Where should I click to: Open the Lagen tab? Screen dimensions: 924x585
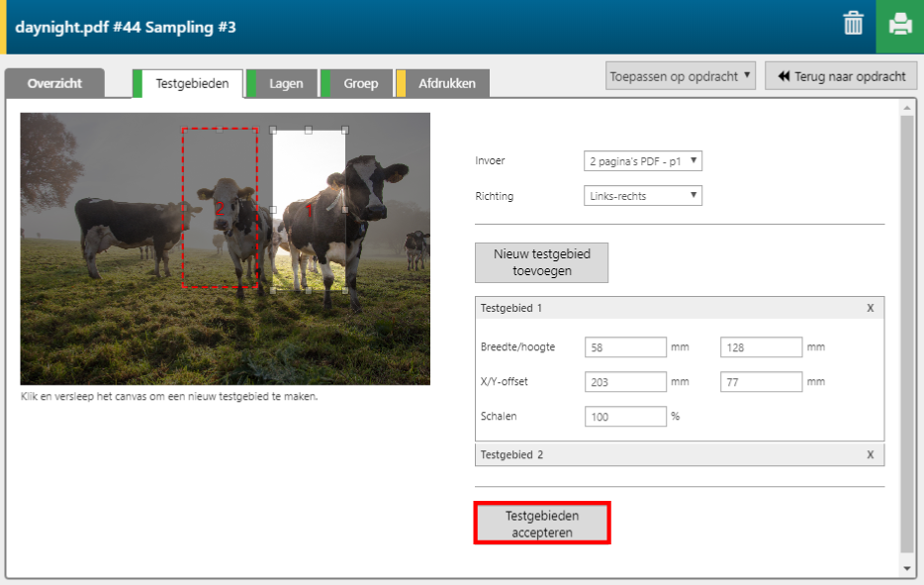pos(286,84)
